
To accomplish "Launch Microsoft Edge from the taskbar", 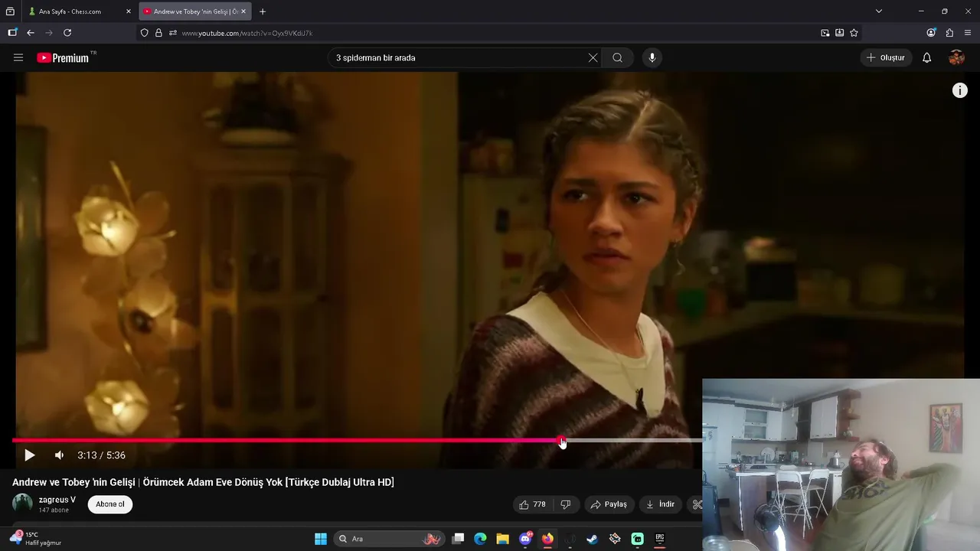I will 480,539.
